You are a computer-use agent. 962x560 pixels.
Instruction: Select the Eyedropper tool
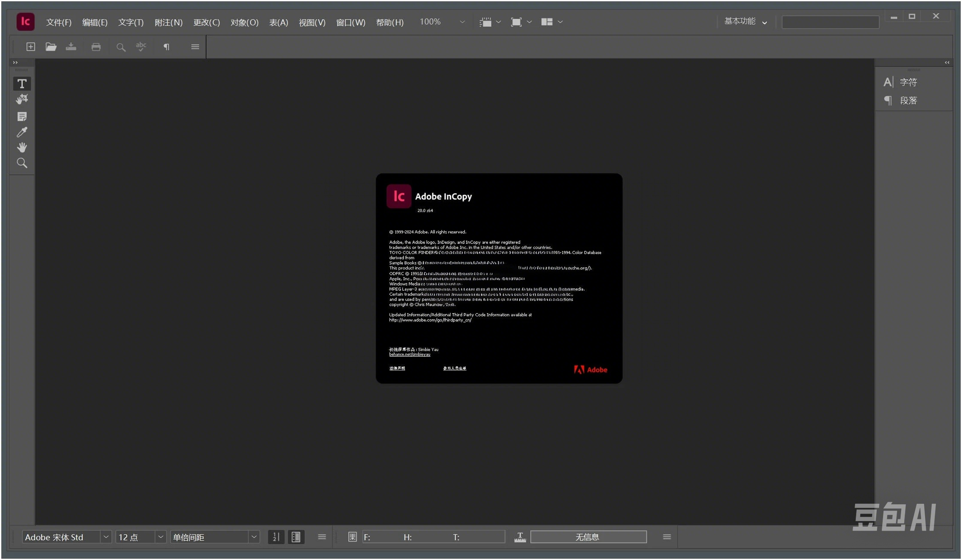point(22,132)
